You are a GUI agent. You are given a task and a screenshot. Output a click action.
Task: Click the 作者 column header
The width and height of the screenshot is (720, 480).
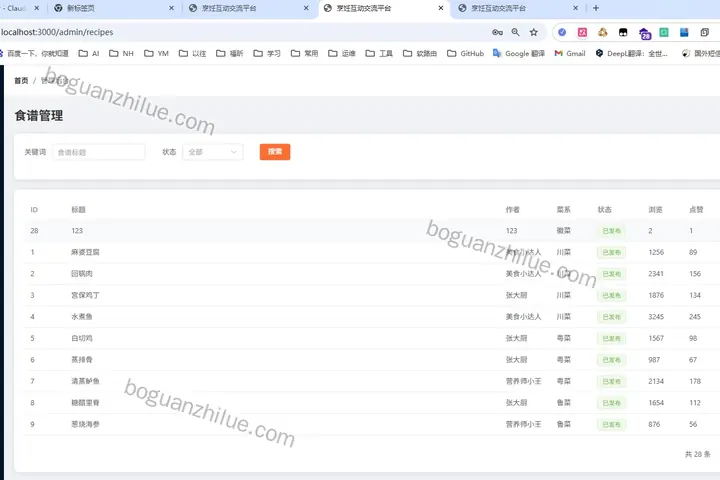(513, 209)
